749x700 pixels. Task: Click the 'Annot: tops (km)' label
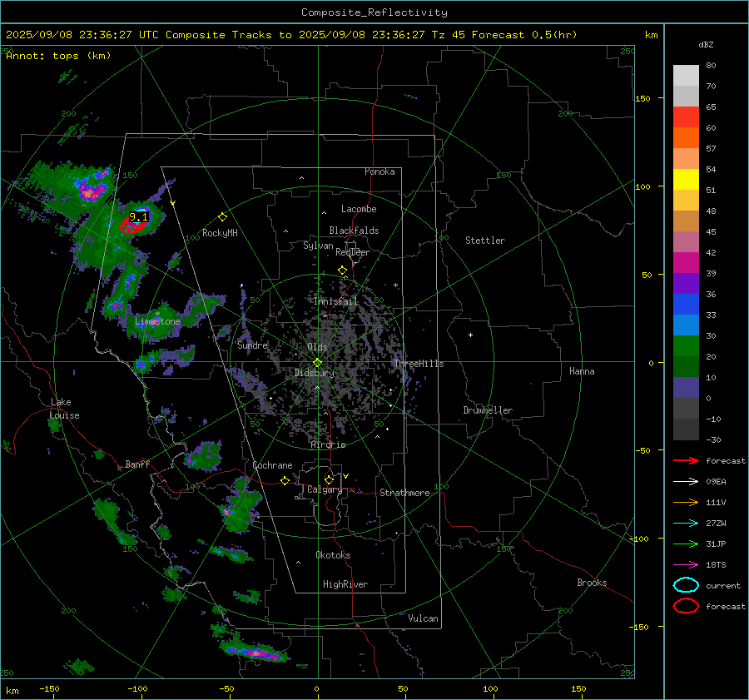click(x=58, y=56)
